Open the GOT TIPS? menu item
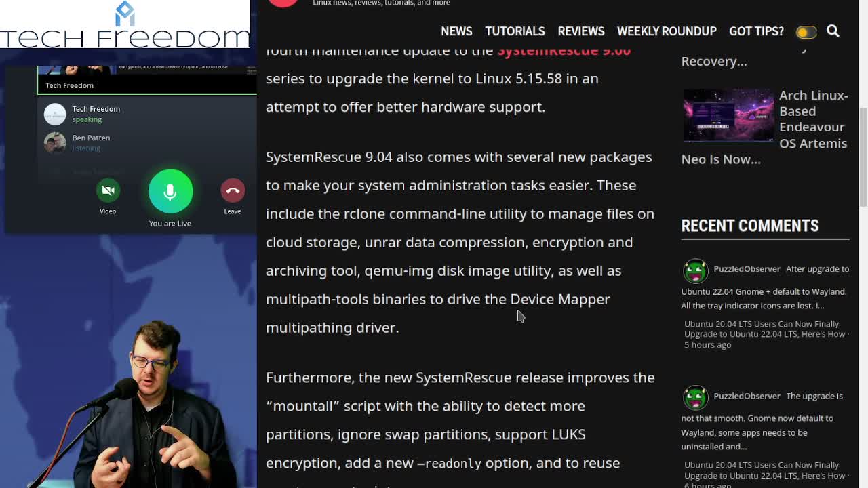The image size is (868, 488). click(x=756, y=31)
